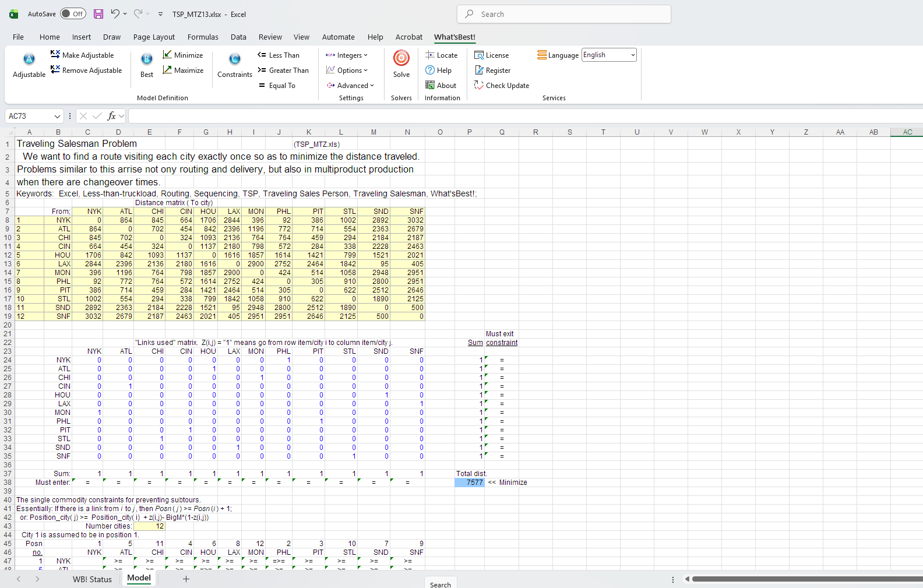Open the Name Box dropdown arrow
The image size is (923, 588).
(x=57, y=117)
